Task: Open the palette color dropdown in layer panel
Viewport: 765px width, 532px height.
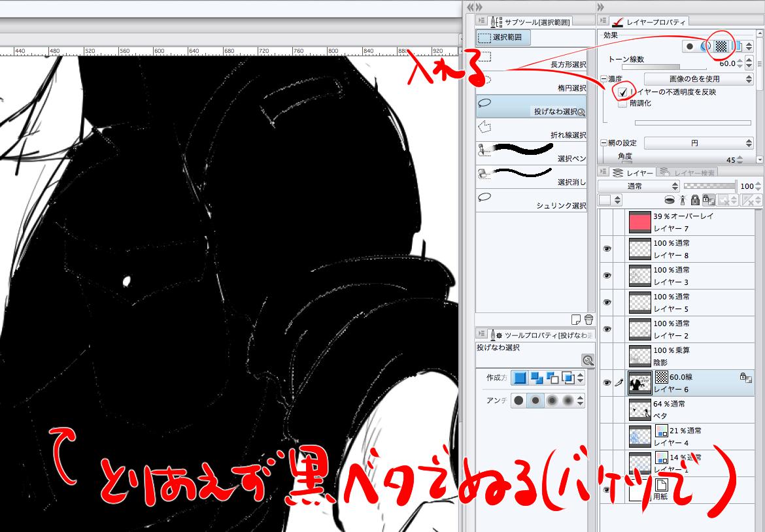Action: coord(611,200)
